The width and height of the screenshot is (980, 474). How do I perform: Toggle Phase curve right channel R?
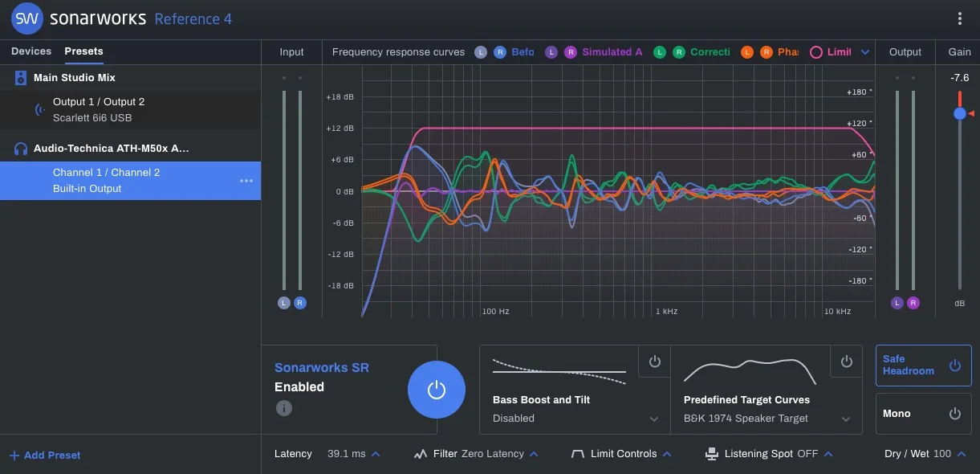coord(767,52)
